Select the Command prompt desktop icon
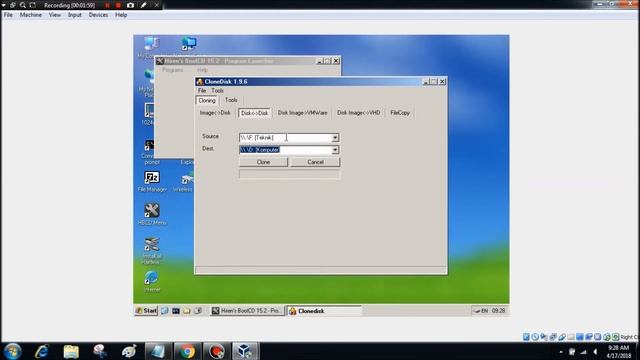 pyautogui.click(x=149, y=152)
